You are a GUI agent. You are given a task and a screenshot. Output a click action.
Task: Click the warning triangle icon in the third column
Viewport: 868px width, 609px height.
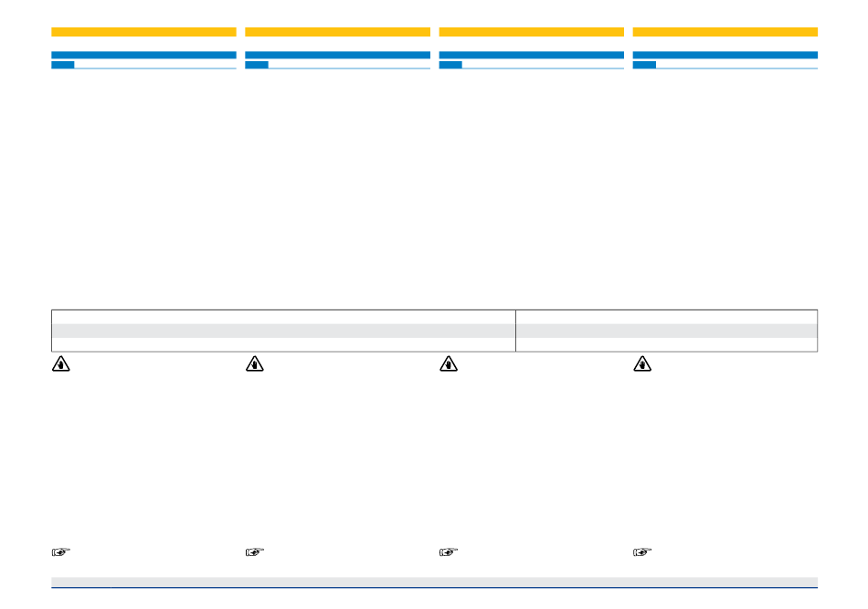click(448, 363)
